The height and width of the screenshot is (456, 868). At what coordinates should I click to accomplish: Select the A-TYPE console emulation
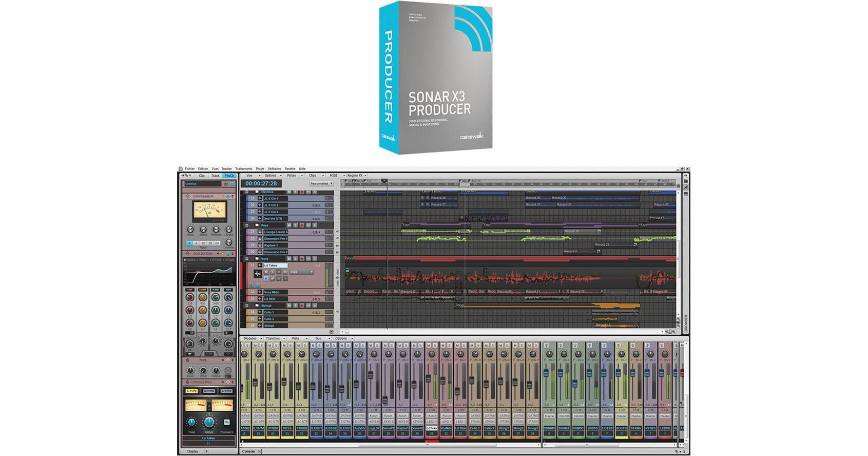(x=226, y=391)
